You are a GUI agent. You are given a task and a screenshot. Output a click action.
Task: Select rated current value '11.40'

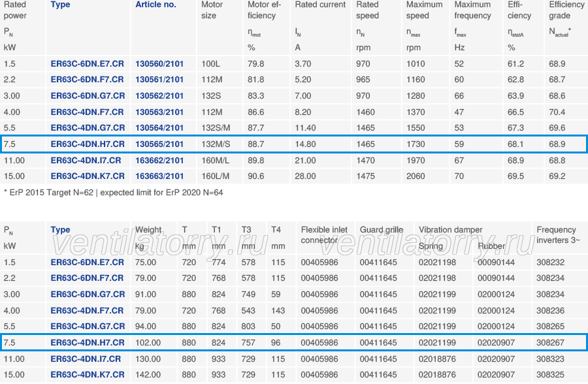coord(305,128)
